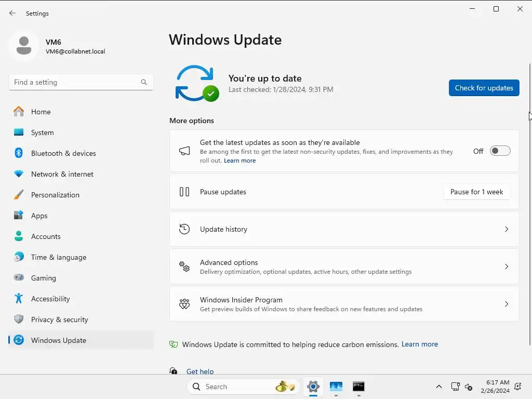Click the Bluetooth icon in sidebar
Image resolution: width=532 pixels, height=399 pixels.
pos(19,153)
